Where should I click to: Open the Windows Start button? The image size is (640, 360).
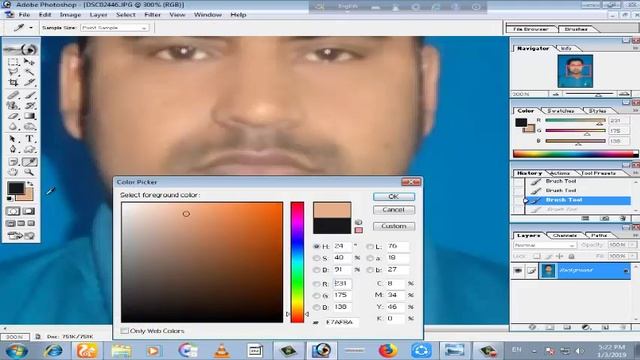point(16,351)
